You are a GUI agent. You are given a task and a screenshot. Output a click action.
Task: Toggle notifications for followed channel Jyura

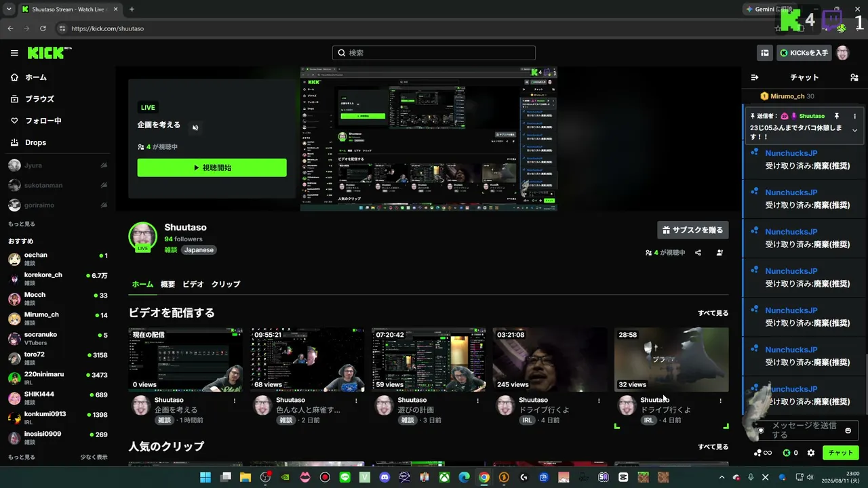point(104,165)
